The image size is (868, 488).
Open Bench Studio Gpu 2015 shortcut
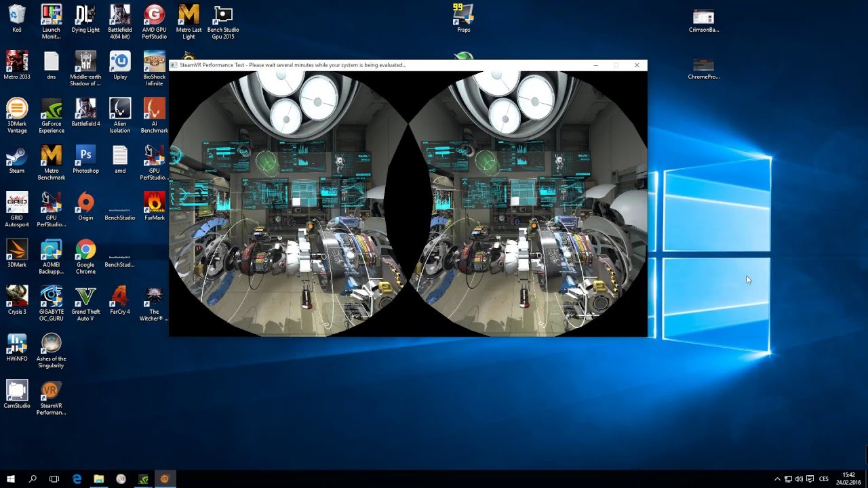(x=223, y=22)
